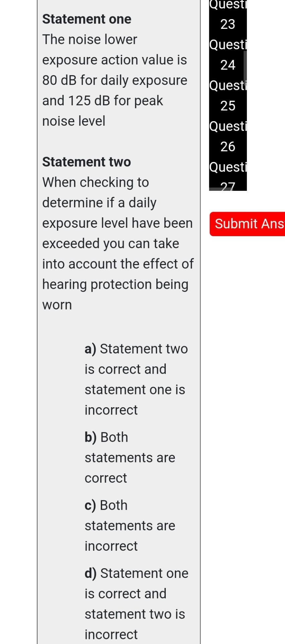Click the quiz content area

coord(119,302)
